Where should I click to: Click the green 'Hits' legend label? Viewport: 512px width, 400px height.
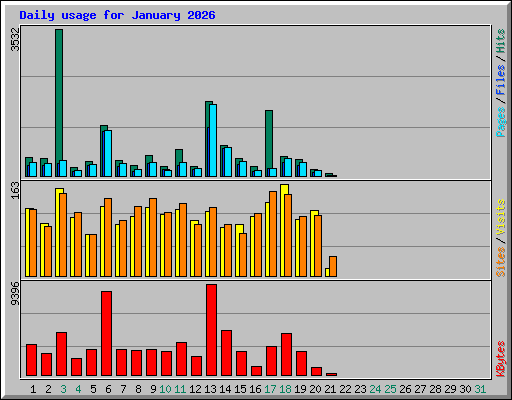click(501, 41)
